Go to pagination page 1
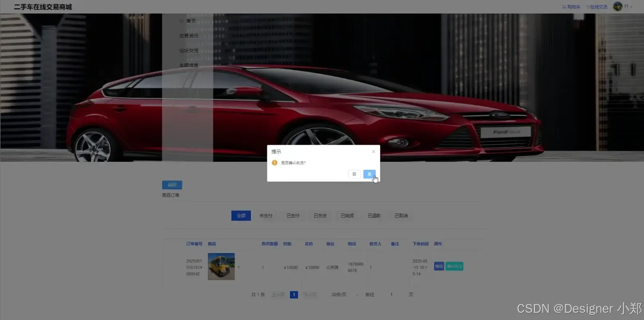This screenshot has height=320, width=644. point(294,294)
